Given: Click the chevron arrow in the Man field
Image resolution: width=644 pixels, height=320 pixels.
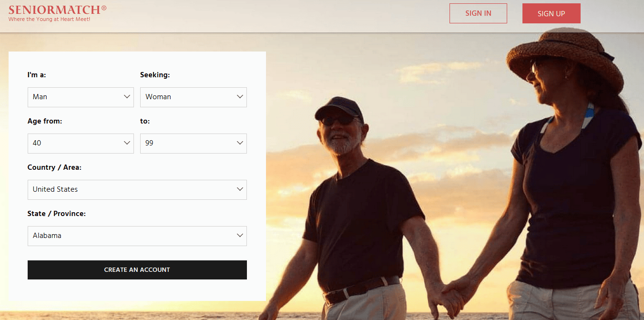Looking at the screenshot, I should (127, 97).
